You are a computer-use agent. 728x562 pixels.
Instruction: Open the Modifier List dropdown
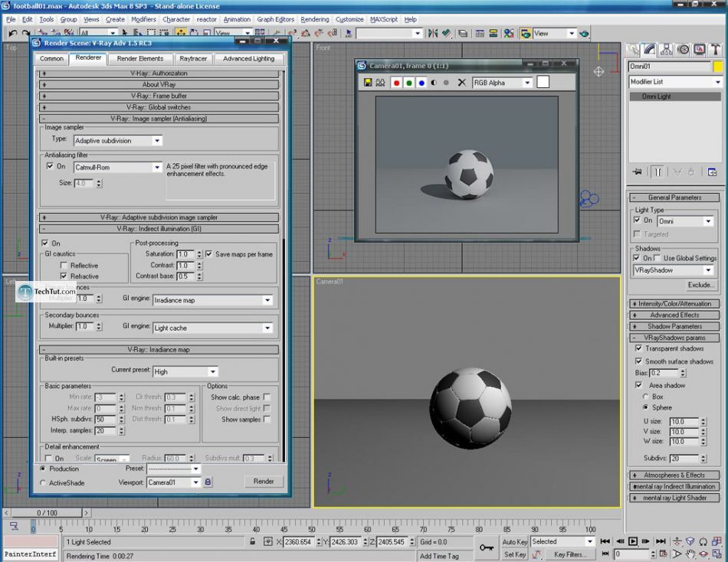[675, 82]
